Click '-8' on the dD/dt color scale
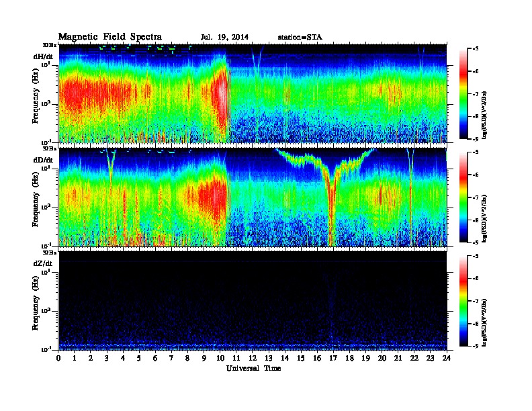 point(476,220)
